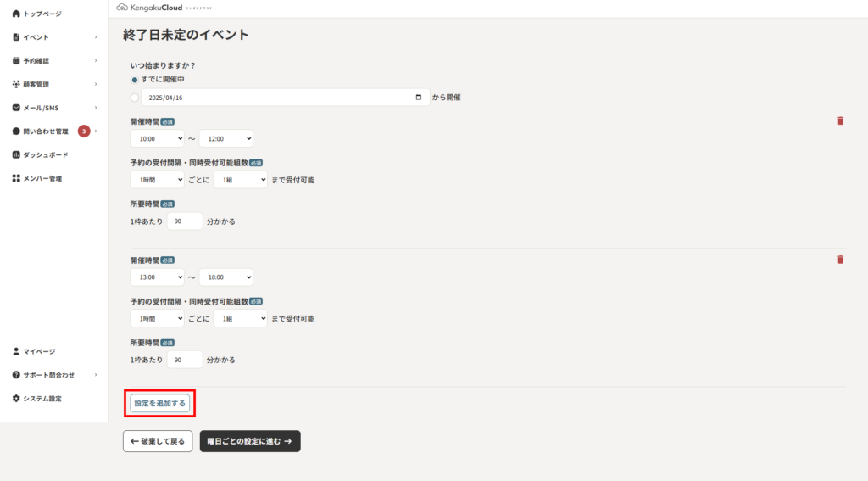
Task: Select the すでに開催中 radio button
Action: coord(135,80)
